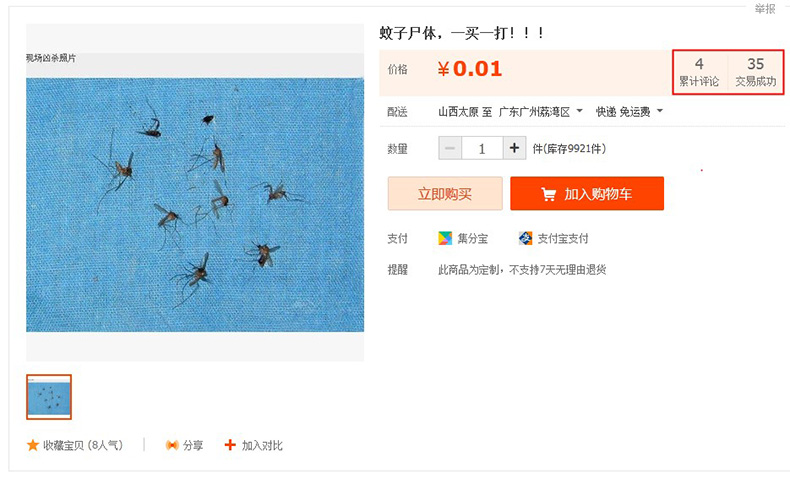Click the 加入购物车 add to cart button
Image resolution: width=790 pixels, height=479 pixels.
click(587, 193)
